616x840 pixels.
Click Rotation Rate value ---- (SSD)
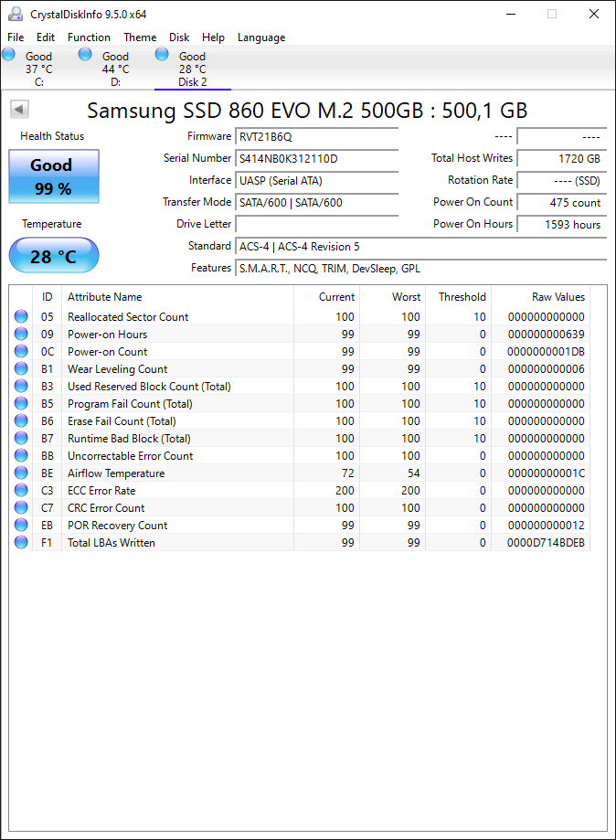tap(562, 181)
